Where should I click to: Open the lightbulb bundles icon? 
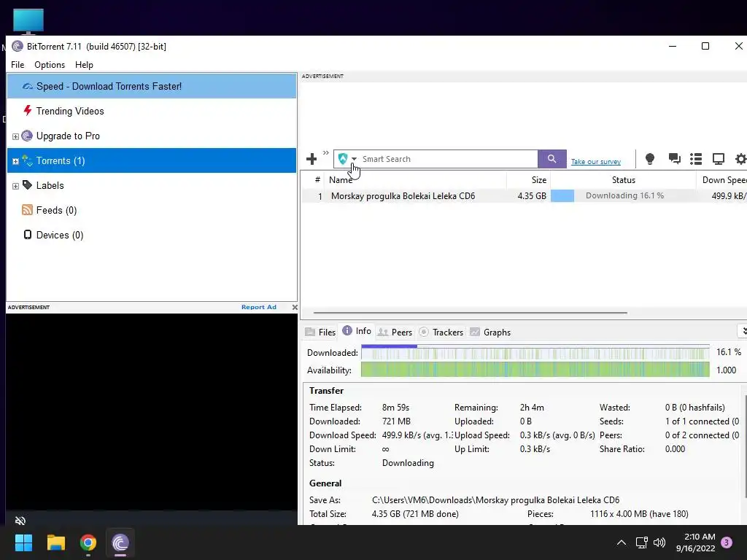point(649,158)
